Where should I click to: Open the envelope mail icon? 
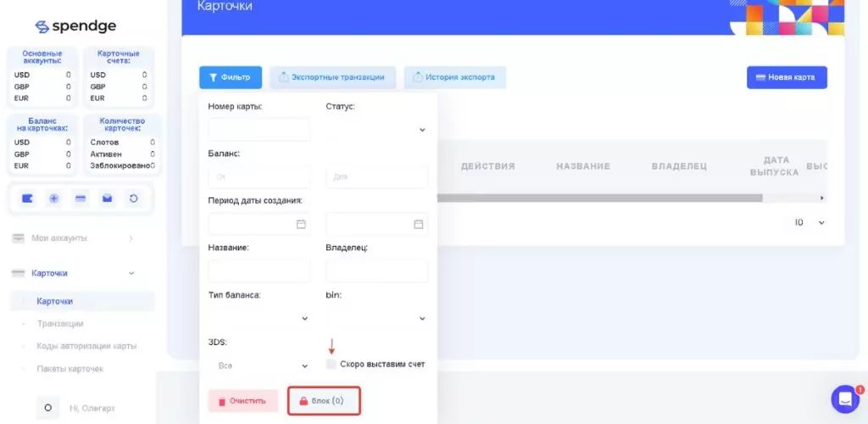[x=107, y=198]
